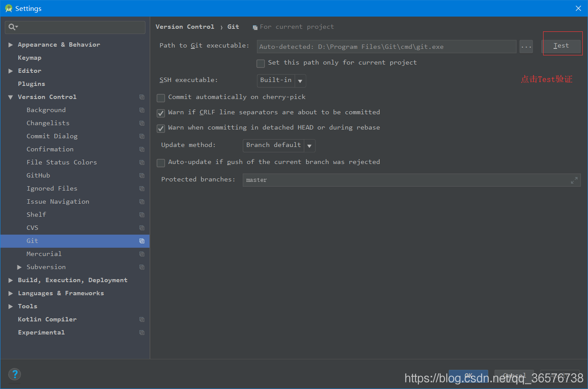This screenshot has height=389, width=588.
Task: Click project-level icon beside Changelists row
Action: 142,123
